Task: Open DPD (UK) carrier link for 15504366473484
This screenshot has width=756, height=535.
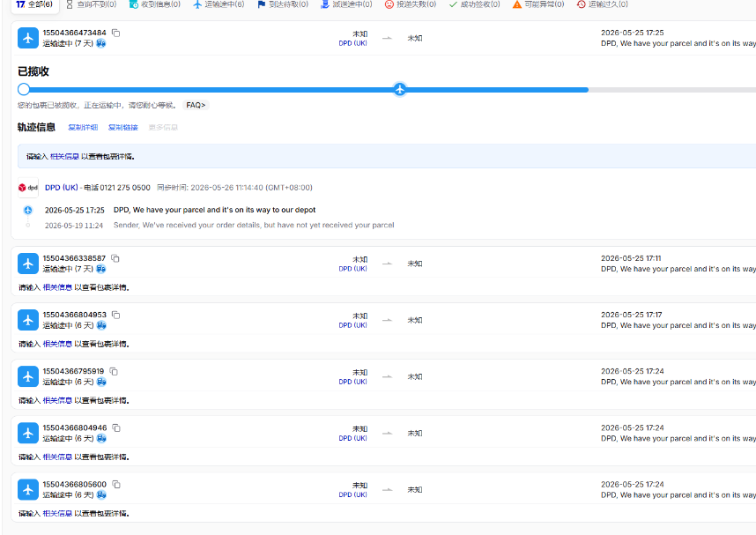Action: pos(353,43)
